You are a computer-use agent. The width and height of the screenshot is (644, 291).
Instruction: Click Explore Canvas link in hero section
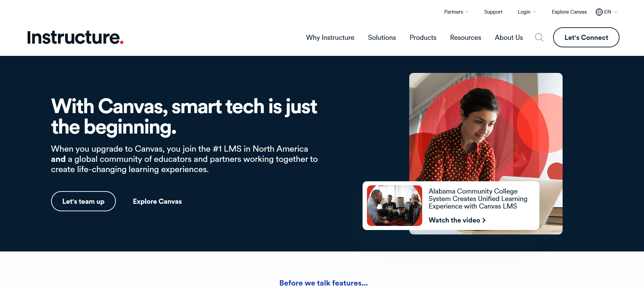tap(157, 201)
